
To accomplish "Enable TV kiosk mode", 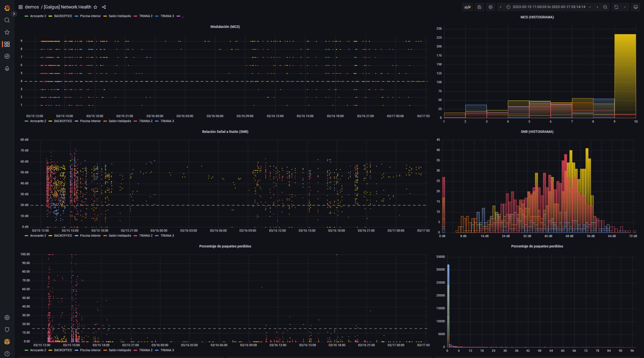I will (636, 7).
